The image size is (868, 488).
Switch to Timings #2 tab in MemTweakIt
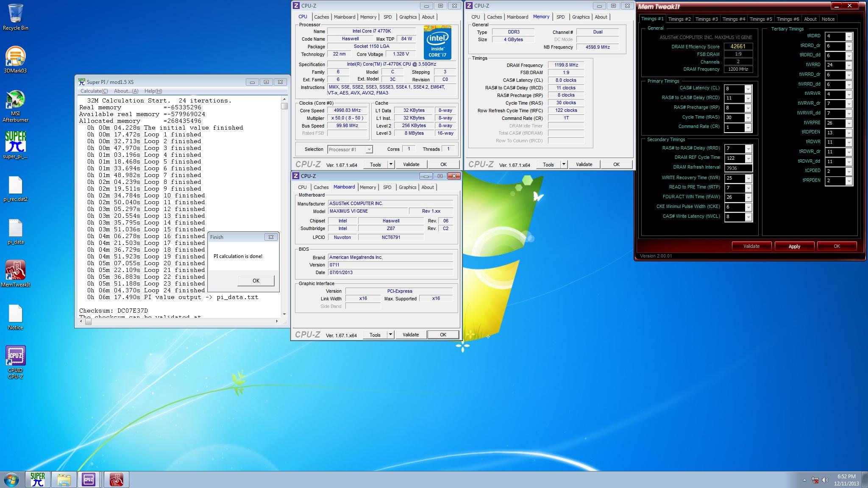click(x=679, y=19)
